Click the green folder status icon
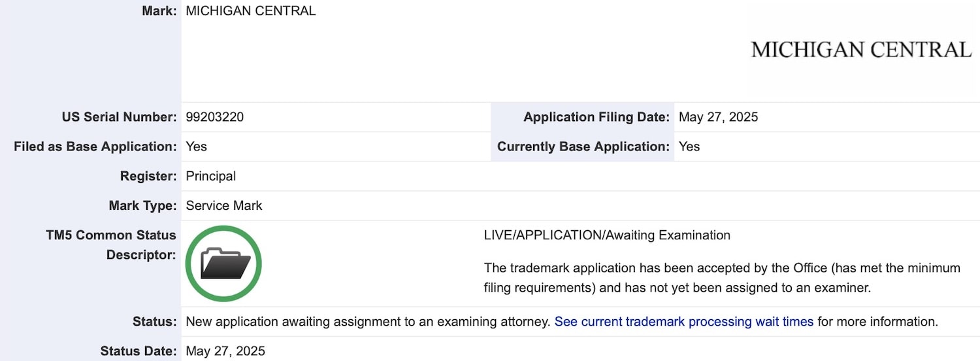The image size is (980, 361). [x=223, y=264]
